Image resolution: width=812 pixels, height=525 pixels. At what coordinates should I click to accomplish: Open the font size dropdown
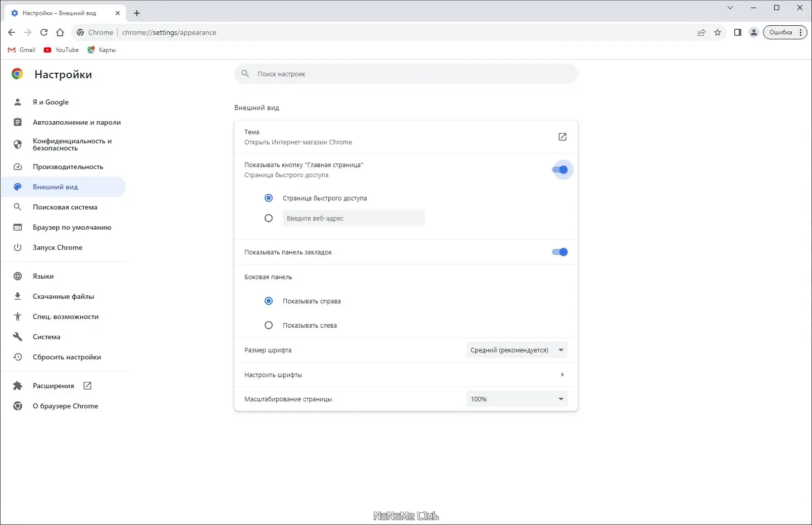pyautogui.click(x=517, y=350)
